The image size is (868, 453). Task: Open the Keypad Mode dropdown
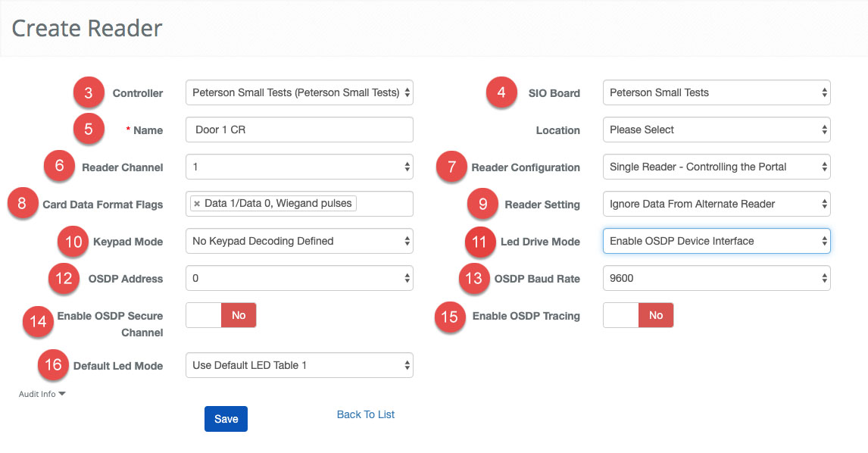tap(299, 241)
